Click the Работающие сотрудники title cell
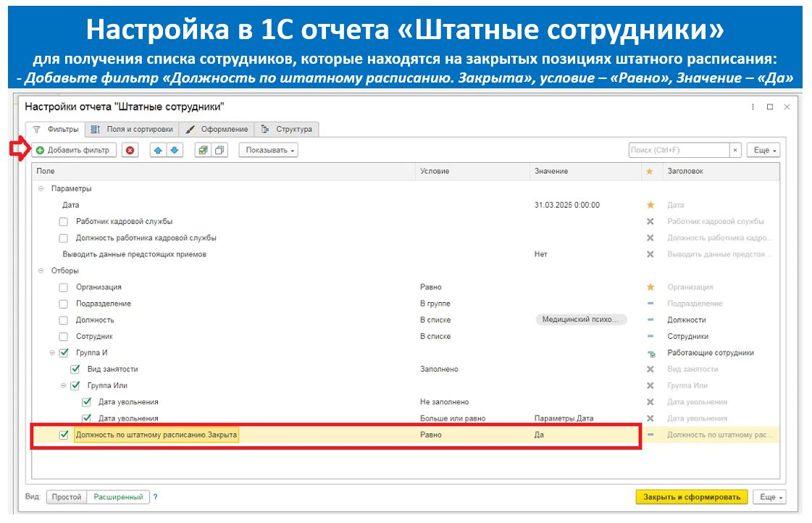 [x=711, y=353]
